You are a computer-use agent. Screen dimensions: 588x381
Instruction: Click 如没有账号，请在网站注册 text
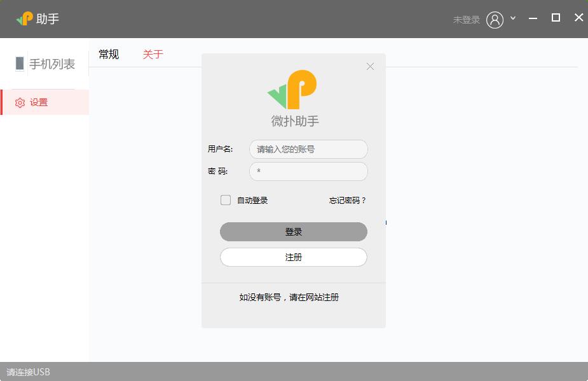click(x=289, y=297)
